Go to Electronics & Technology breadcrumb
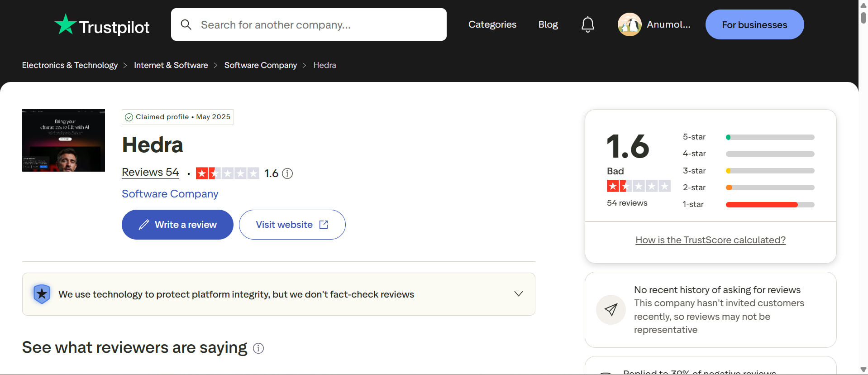This screenshot has height=375, width=868. click(70, 65)
